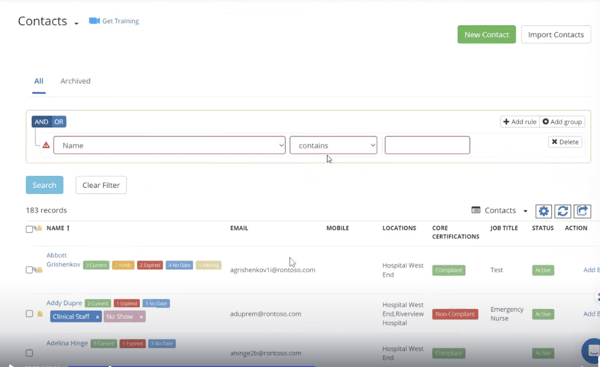Click the email aduprem@rontoso.com
The image size is (600, 367).
click(x=266, y=314)
